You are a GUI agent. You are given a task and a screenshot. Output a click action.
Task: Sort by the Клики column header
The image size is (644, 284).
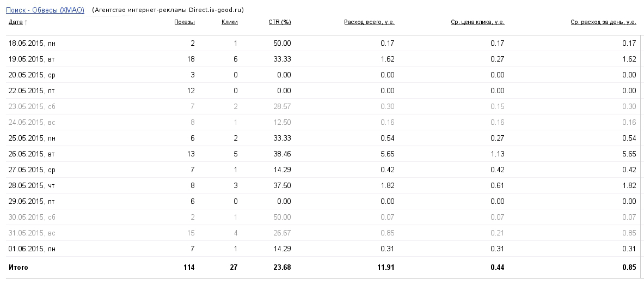[x=229, y=22]
